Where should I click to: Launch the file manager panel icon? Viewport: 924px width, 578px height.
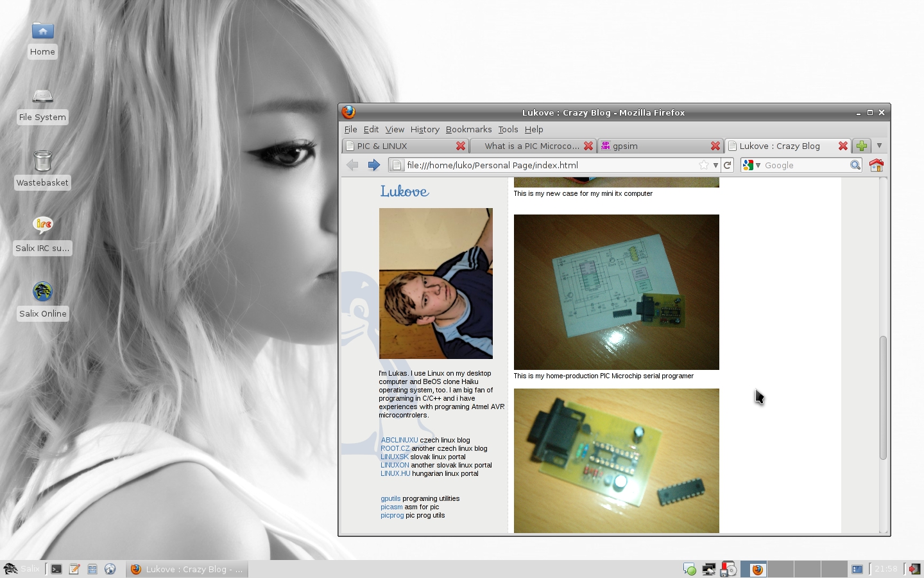(x=92, y=569)
